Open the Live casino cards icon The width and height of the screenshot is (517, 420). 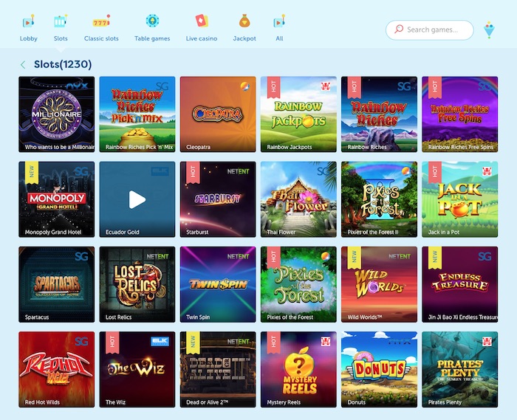click(202, 21)
